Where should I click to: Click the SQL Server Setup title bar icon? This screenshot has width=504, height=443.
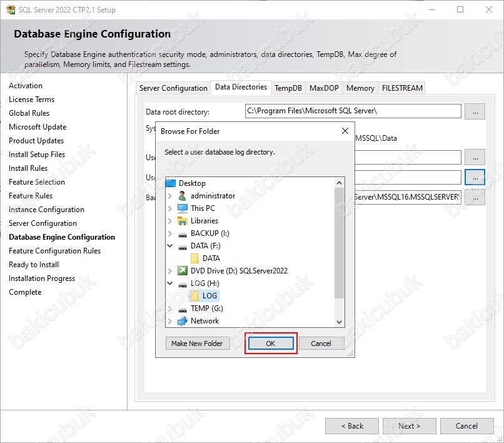(11, 9)
